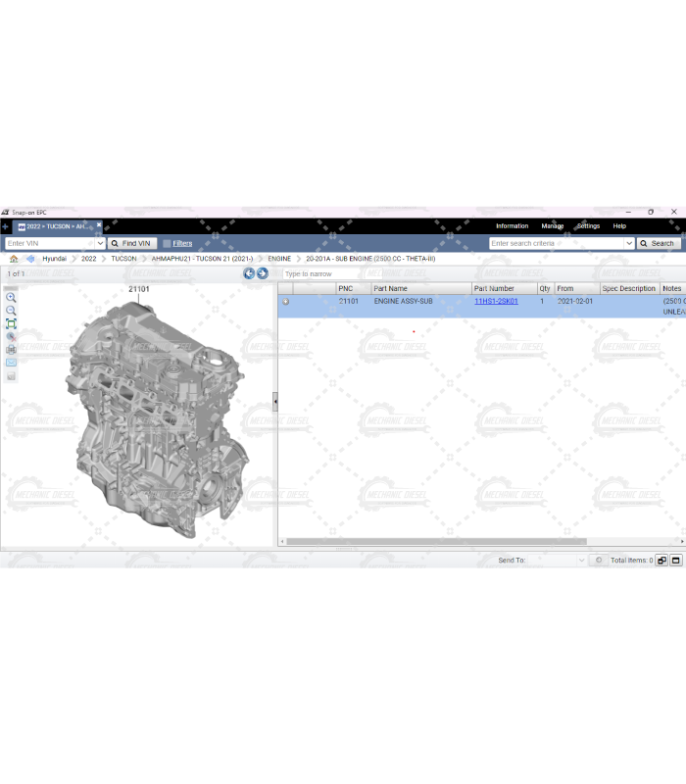This screenshot has width=686, height=784.
Task: Go to next illustration with right arrow
Action: [x=263, y=273]
